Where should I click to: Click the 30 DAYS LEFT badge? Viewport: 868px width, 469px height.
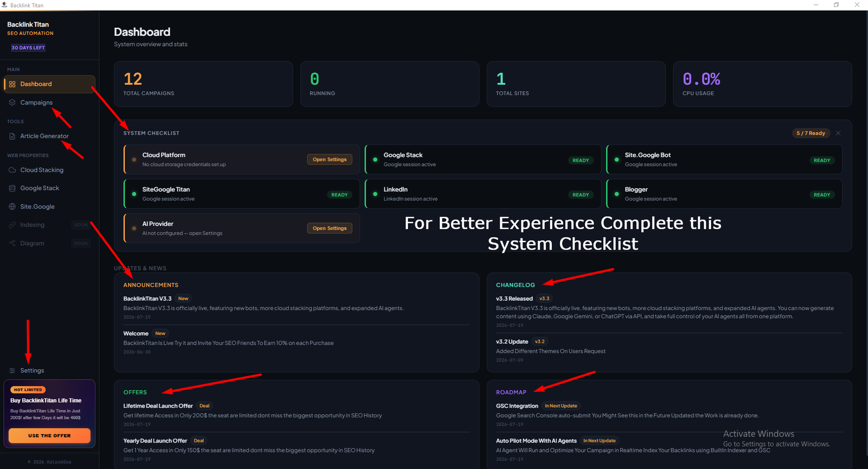pyautogui.click(x=28, y=48)
